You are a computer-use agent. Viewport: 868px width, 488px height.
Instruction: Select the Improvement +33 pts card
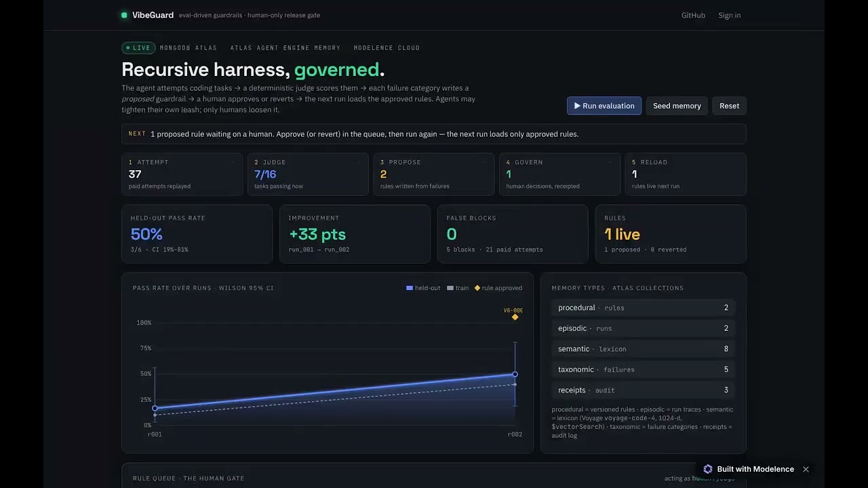[355, 234]
